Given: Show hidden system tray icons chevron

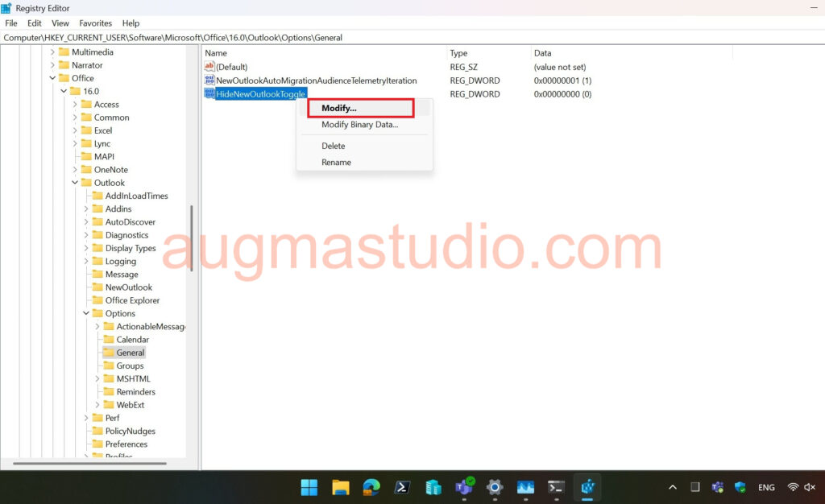Looking at the screenshot, I should (x=673, y=487).
